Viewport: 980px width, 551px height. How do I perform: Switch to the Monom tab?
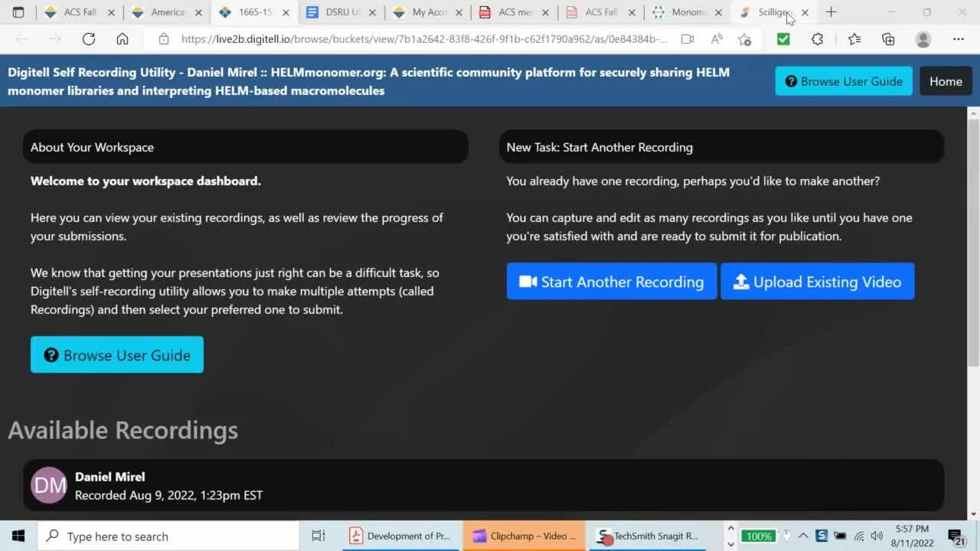click(x=689, y=12)
